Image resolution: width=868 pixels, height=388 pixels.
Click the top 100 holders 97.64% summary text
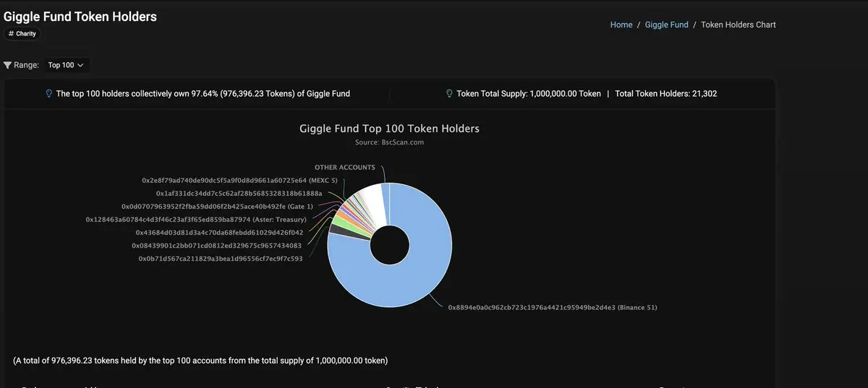pos(203,94)
